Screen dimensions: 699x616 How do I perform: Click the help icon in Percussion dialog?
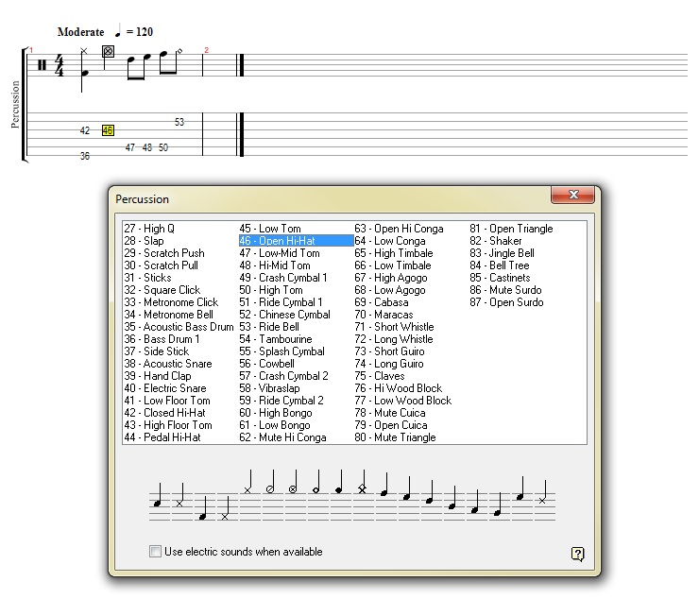pyautogui.click(x=578, y=554)
